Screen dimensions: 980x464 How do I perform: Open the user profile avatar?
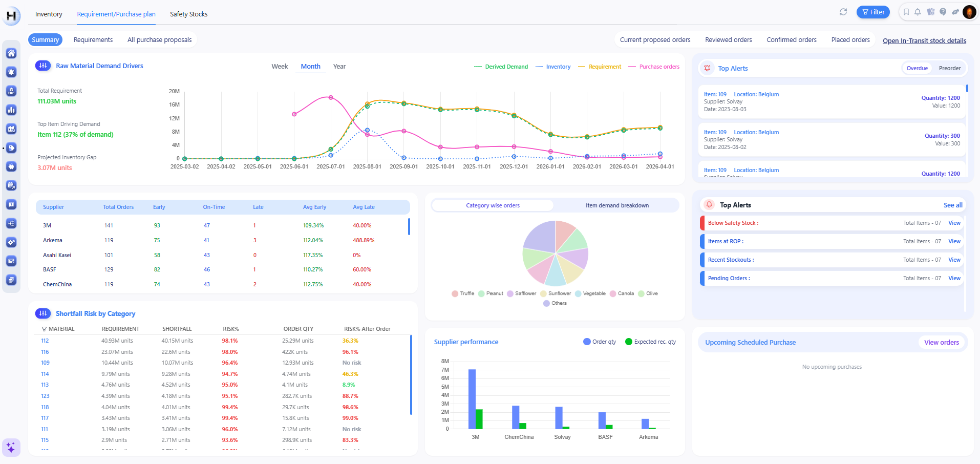click(x=969, y=12)
